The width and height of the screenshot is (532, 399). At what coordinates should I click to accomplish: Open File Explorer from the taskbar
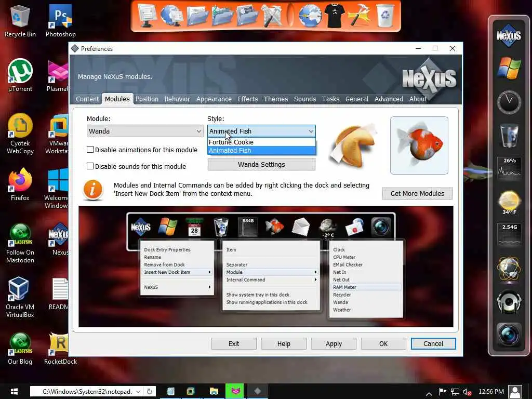pos(214,392)
